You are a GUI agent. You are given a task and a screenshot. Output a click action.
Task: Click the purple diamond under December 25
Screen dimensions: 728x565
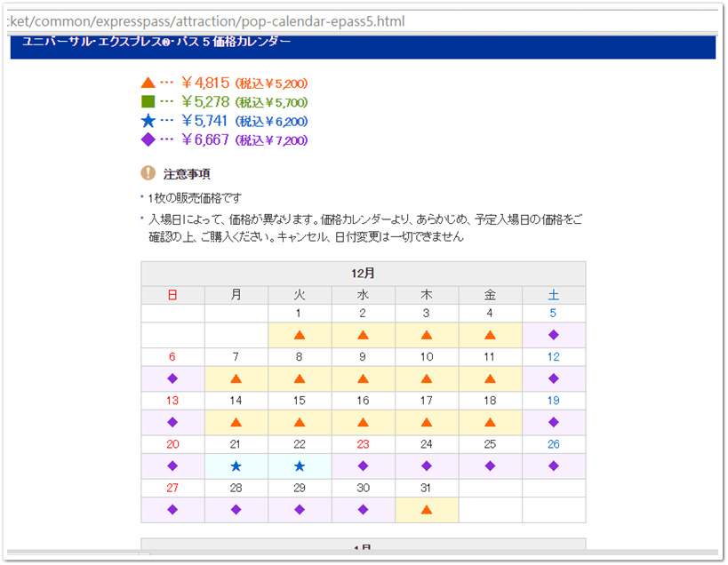(x=490, y=466)
